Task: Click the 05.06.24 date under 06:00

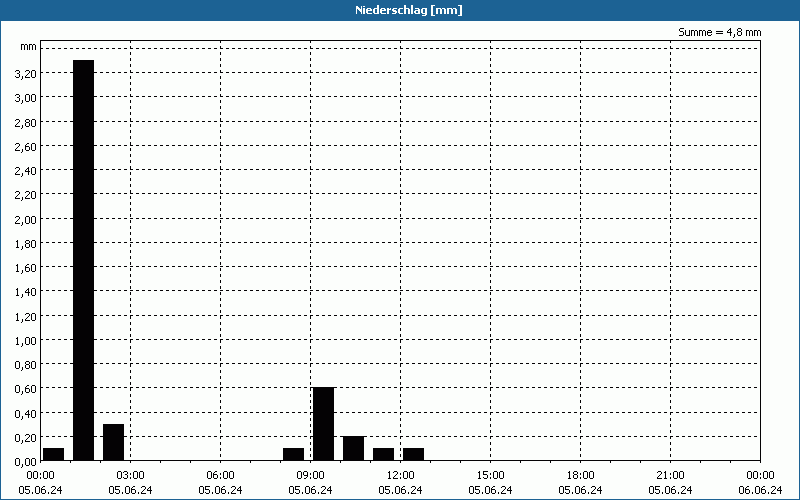Action: (x=220, y=490)
